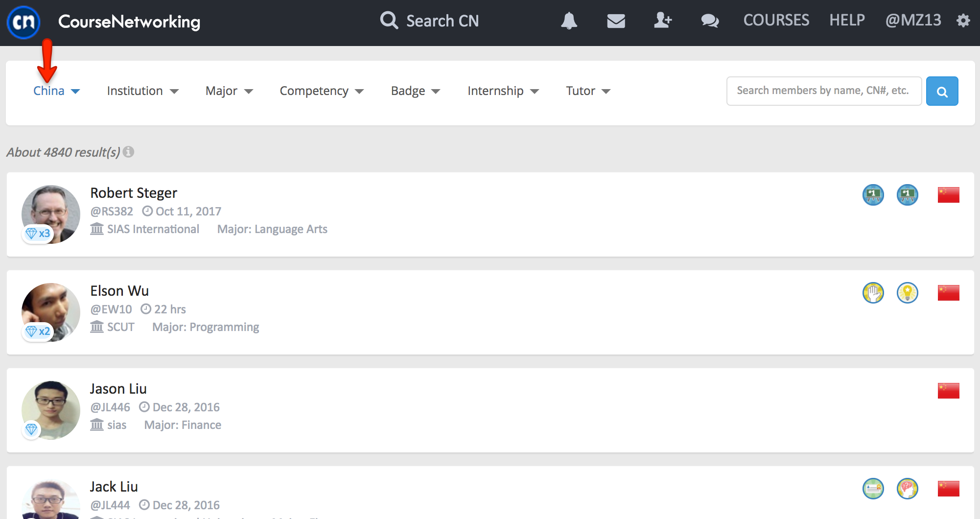Open Jack Liu's profile
The height and width of the screenshot is (519, 980).
(x=114, y=487)
